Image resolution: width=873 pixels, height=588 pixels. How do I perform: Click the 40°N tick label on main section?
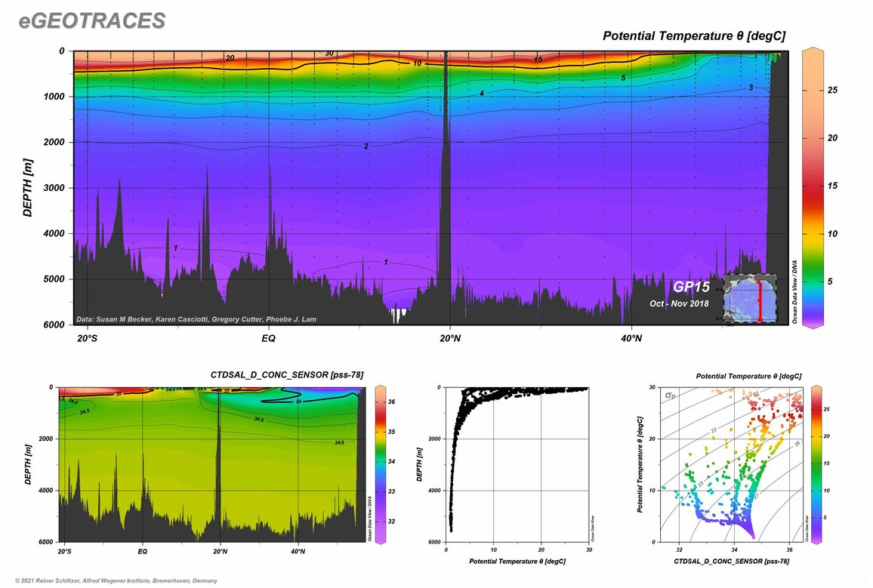click(631, 338)
